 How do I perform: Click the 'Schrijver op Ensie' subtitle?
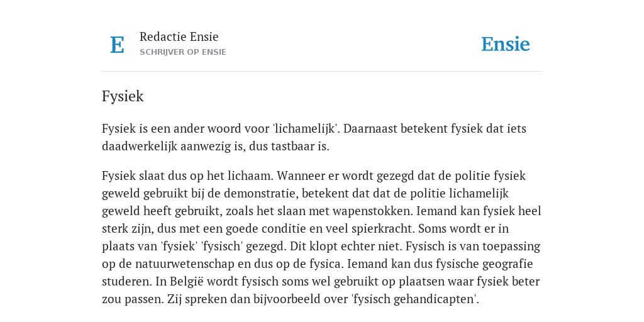point(183,52)
